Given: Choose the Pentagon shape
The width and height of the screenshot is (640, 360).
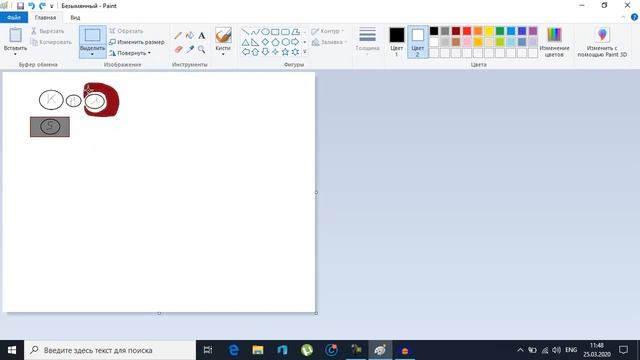Looking at the screenshot, I should click(275, 42).
